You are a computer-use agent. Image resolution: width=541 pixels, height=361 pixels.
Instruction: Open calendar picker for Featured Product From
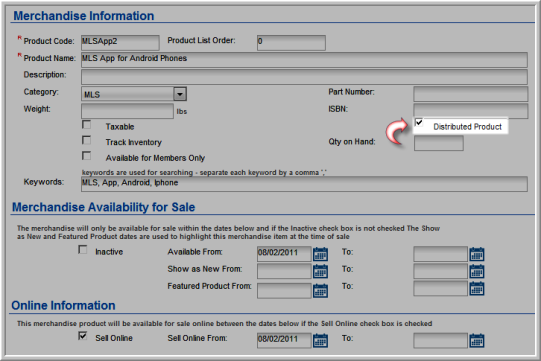pos(320,290)
